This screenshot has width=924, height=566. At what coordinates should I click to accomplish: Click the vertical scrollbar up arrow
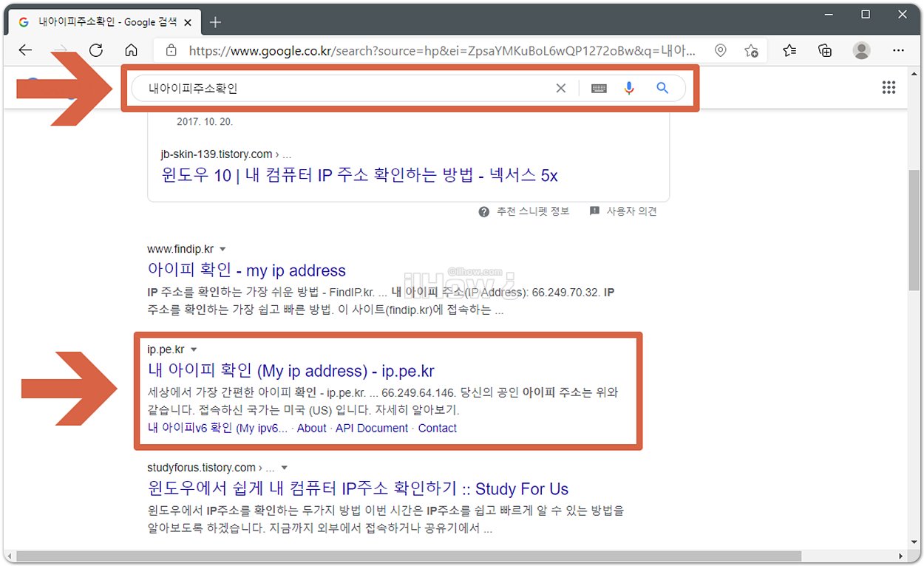pos(915,73)
